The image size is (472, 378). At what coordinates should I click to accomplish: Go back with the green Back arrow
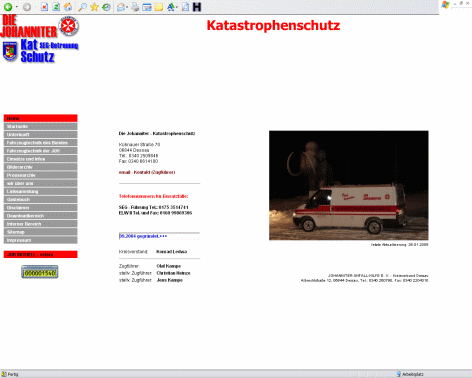pos(8,7)
